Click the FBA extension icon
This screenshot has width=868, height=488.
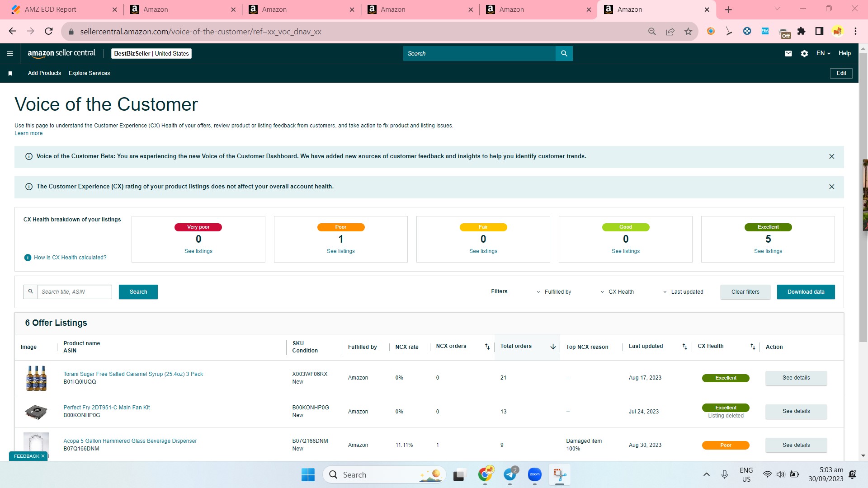tap(765, 31)
